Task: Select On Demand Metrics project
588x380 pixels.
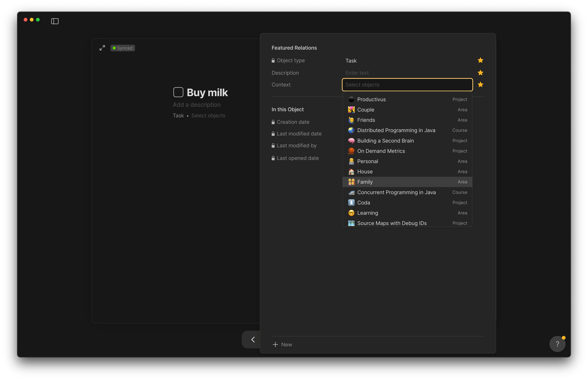Action: (x=407, y=151)
